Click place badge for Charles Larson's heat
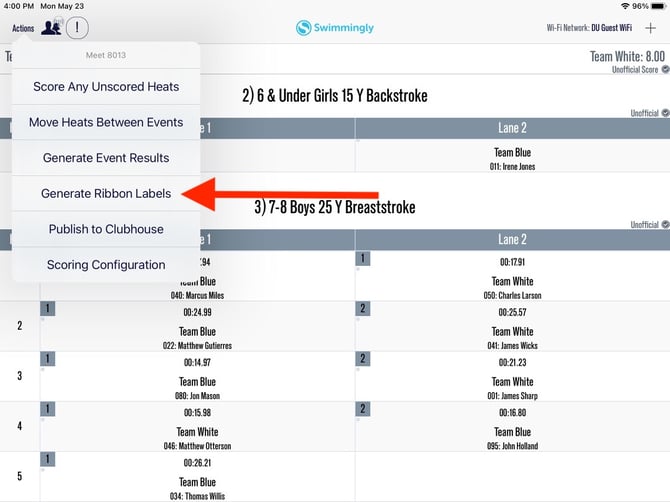The image size is (670, 502). click(x=363, y=259)
